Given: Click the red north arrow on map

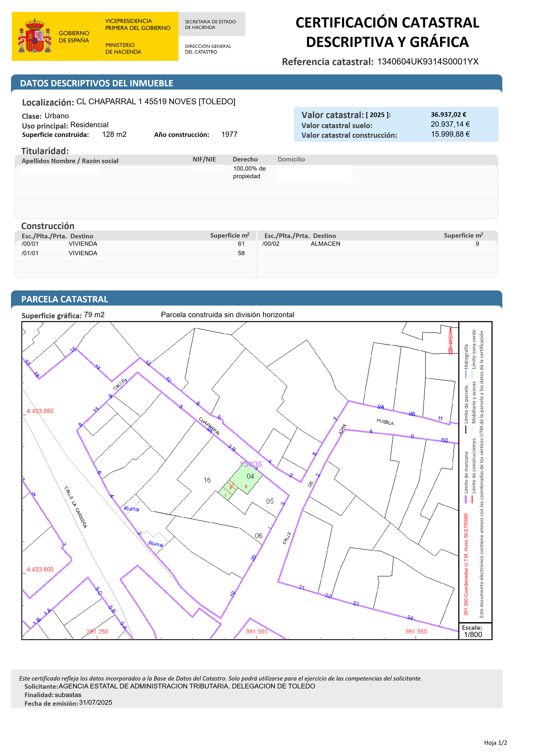Looking at the screenshot, I should tap(451, 341).
